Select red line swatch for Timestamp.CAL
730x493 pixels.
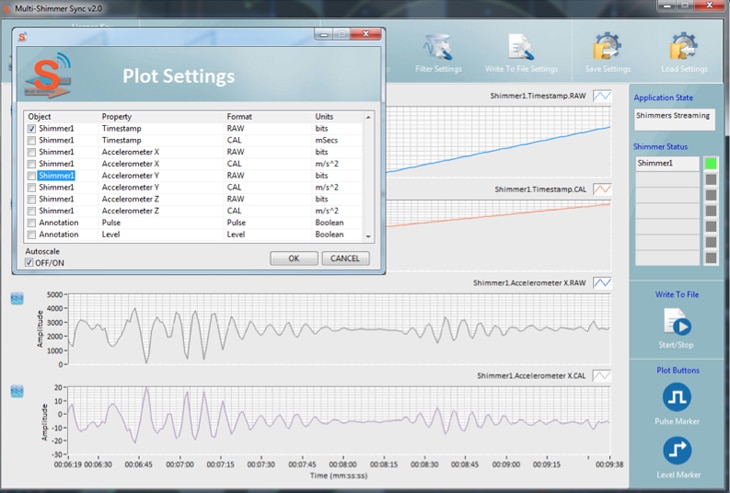[x=602, y=189]
